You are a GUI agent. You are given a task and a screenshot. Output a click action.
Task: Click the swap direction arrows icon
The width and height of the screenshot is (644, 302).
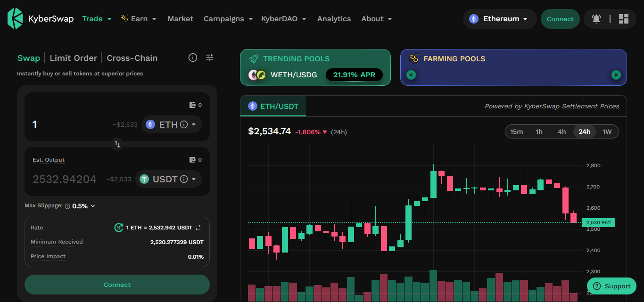click(117, 144)
